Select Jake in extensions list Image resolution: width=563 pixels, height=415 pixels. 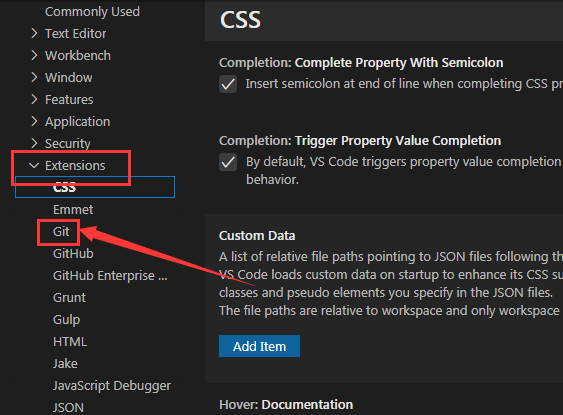click(65, 363)
